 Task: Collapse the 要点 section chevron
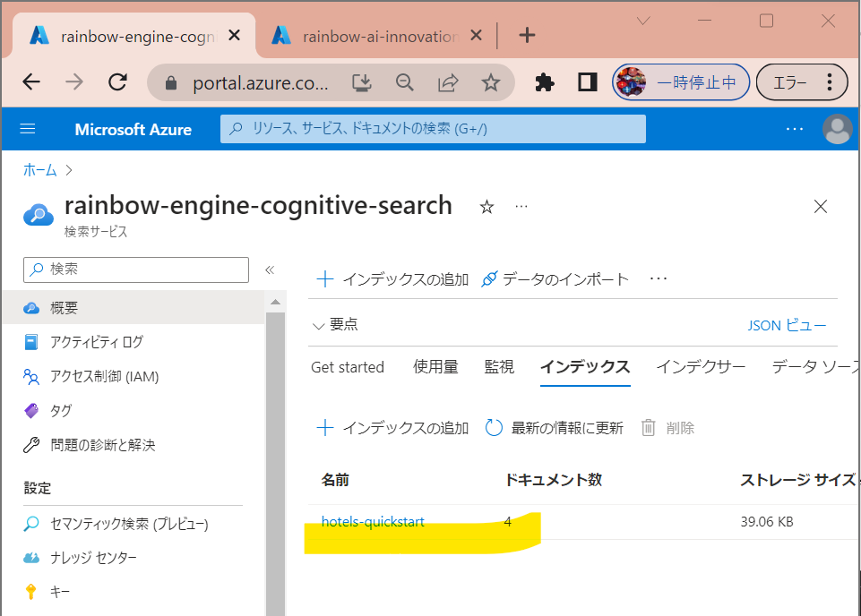pyautogui.click(x=318, y=326)
